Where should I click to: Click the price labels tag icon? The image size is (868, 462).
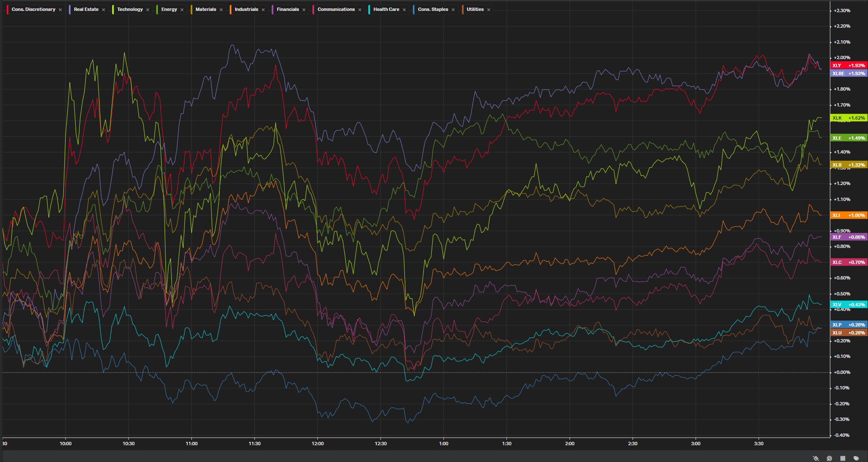pyautogui.click(x=856, y=458)
